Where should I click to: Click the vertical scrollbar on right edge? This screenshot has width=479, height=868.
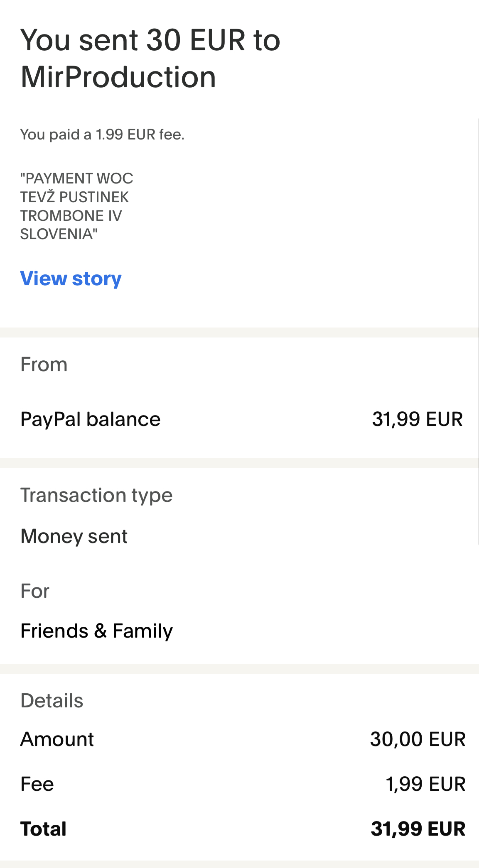478,331
